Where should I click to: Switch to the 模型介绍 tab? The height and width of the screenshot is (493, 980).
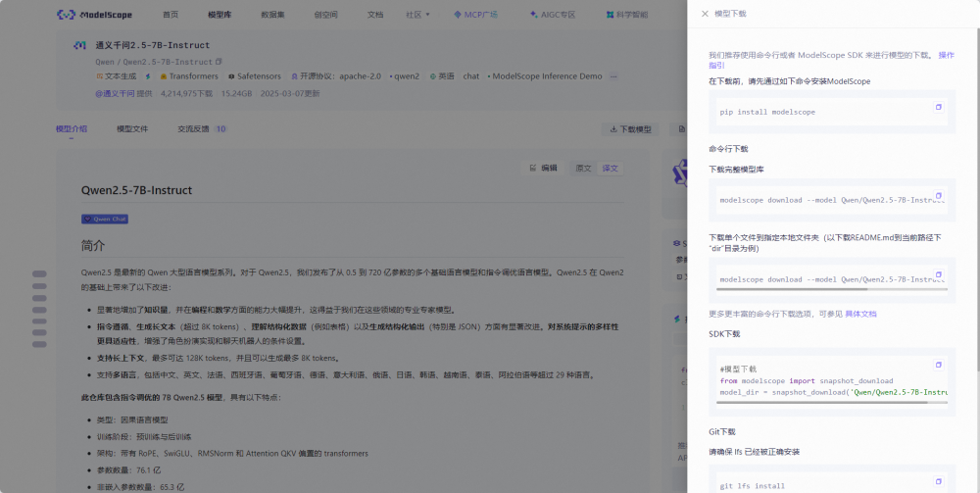72,129
